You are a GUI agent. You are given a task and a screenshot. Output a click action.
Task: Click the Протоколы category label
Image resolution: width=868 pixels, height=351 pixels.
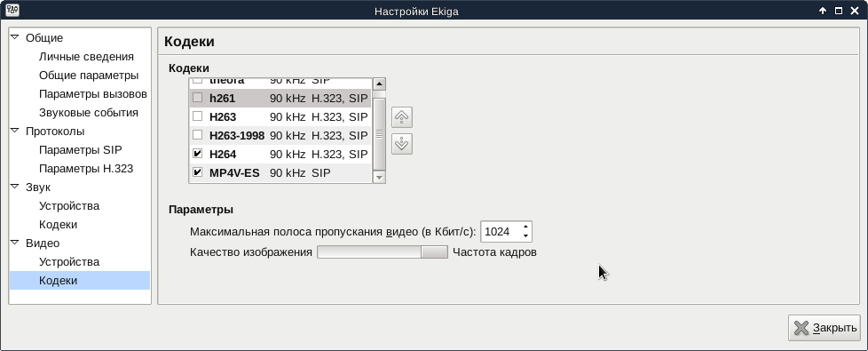(x=55, y=132)
